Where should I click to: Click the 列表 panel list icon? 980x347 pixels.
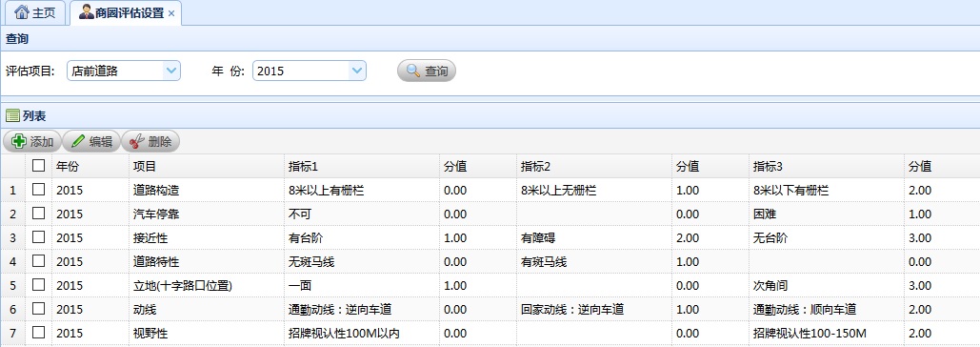[12, 115]
